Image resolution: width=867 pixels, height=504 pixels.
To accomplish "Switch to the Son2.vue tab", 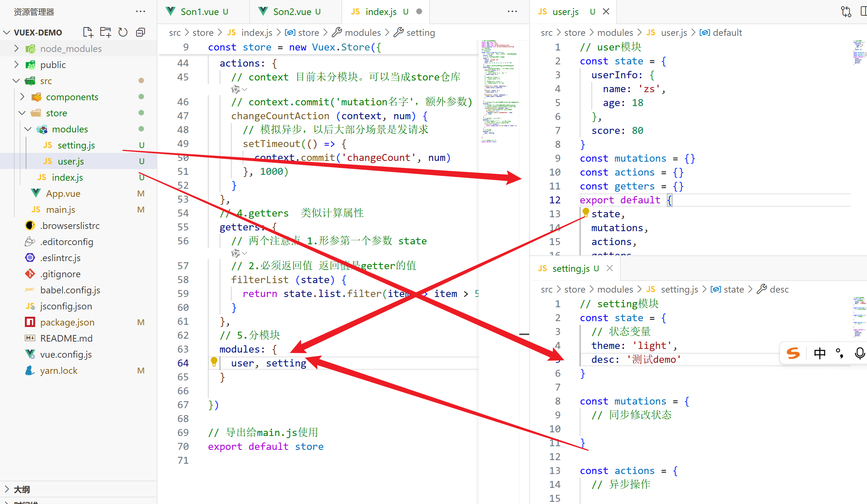I will 292,12.
